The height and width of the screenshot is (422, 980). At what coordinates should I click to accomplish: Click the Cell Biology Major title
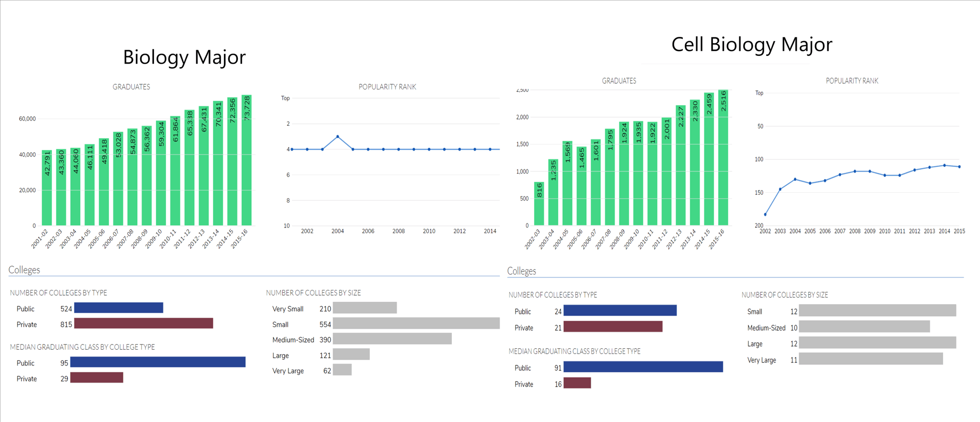point(752,44)
